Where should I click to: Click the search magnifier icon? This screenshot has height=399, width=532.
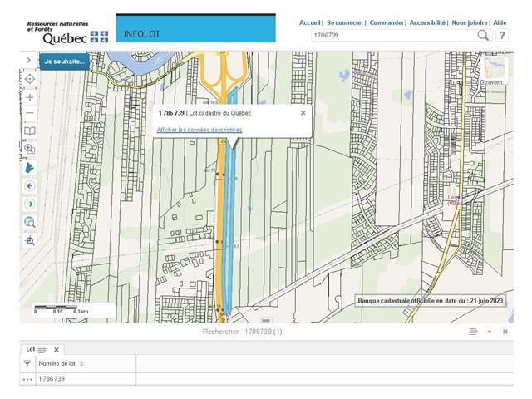coord(483,36)
